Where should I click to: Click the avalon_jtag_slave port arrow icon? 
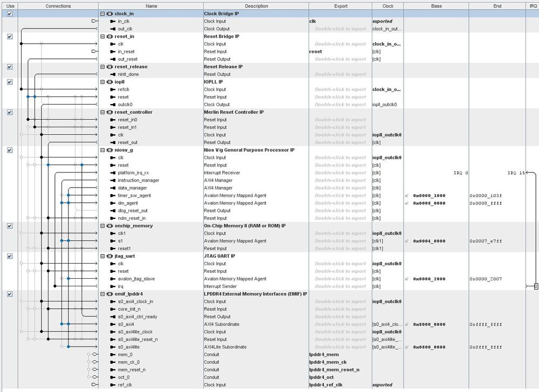click(113, 279)
